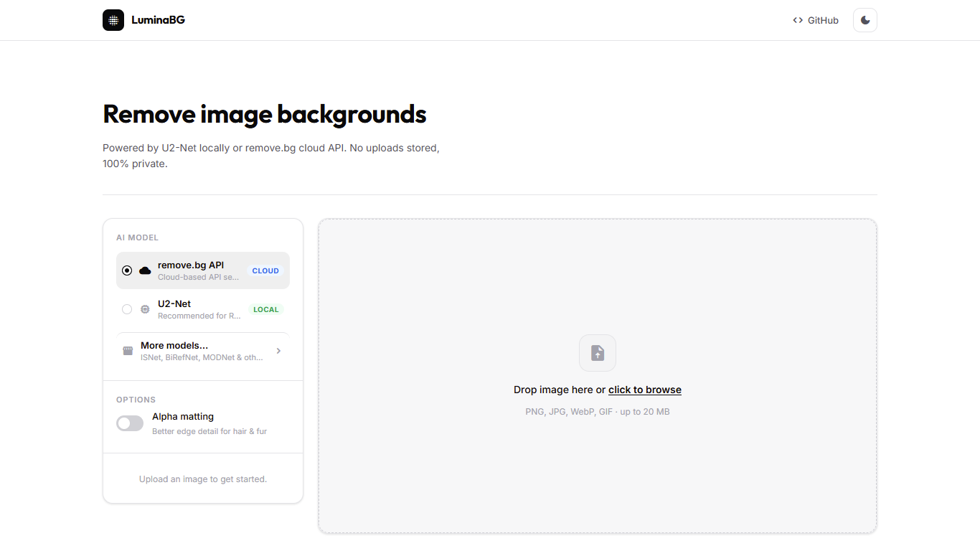Click the chip icon beside U2-Net
The height and width of the screenshot is (551, 980).
point(145,309)
